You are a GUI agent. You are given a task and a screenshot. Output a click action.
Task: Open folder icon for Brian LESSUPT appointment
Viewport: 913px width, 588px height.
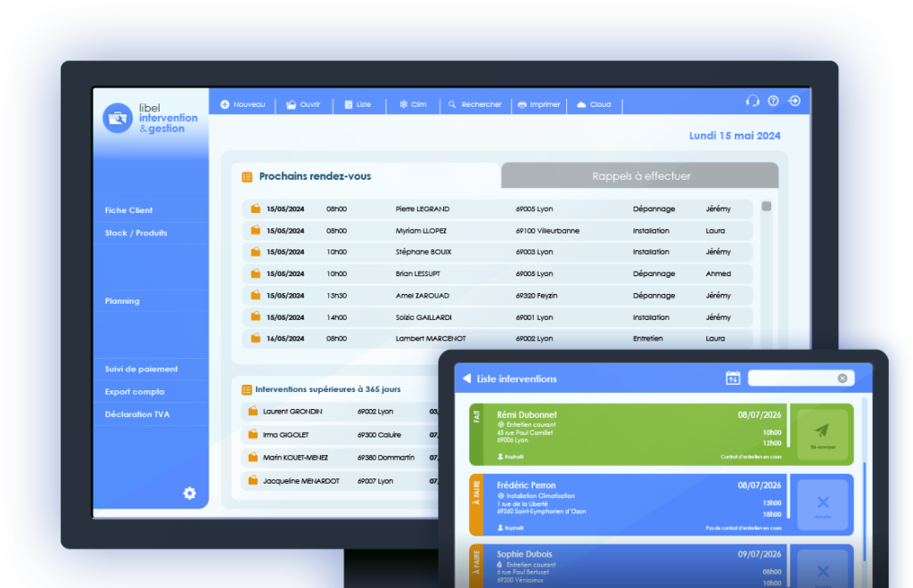(256, 274)
